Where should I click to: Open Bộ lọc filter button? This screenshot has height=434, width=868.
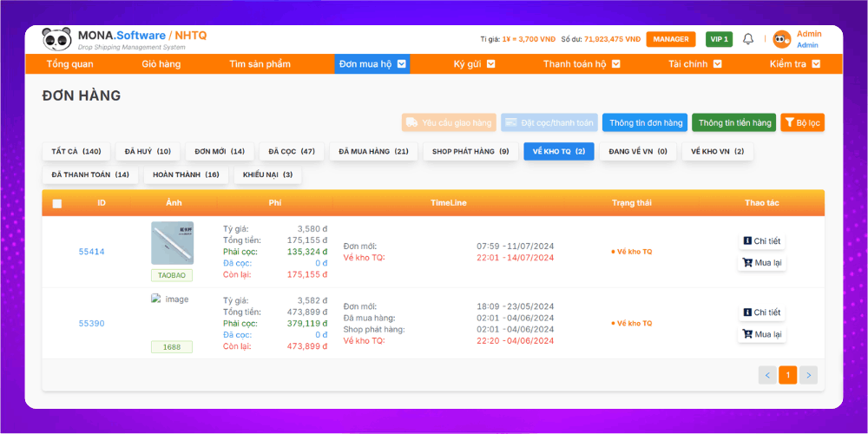click(x=802, y=123)
